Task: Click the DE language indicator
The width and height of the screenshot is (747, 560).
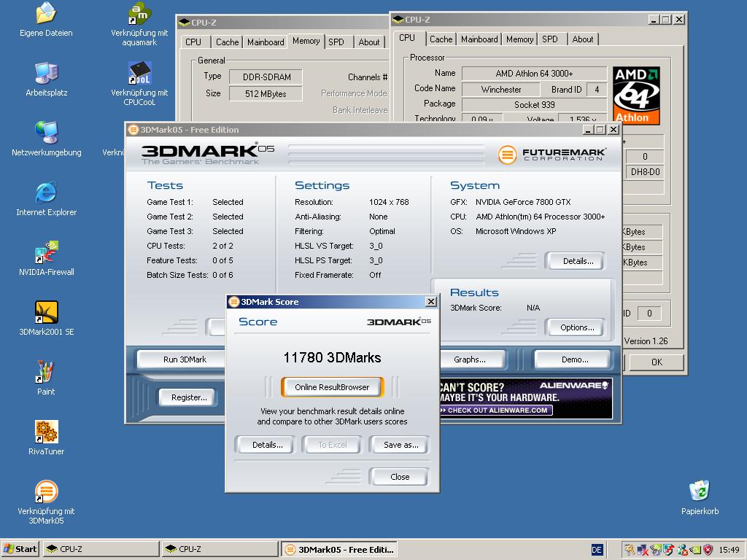Action: 597,550
